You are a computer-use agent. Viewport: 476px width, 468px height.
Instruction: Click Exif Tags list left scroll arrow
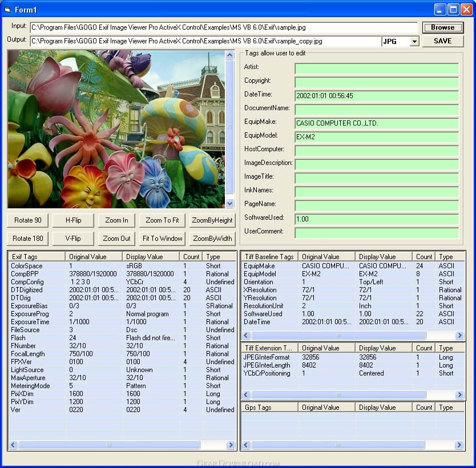13,445
